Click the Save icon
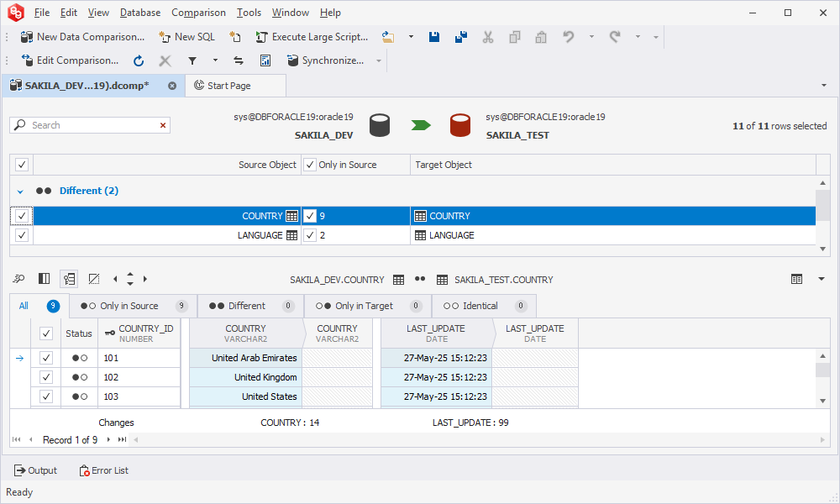 [x=434, y=37]
